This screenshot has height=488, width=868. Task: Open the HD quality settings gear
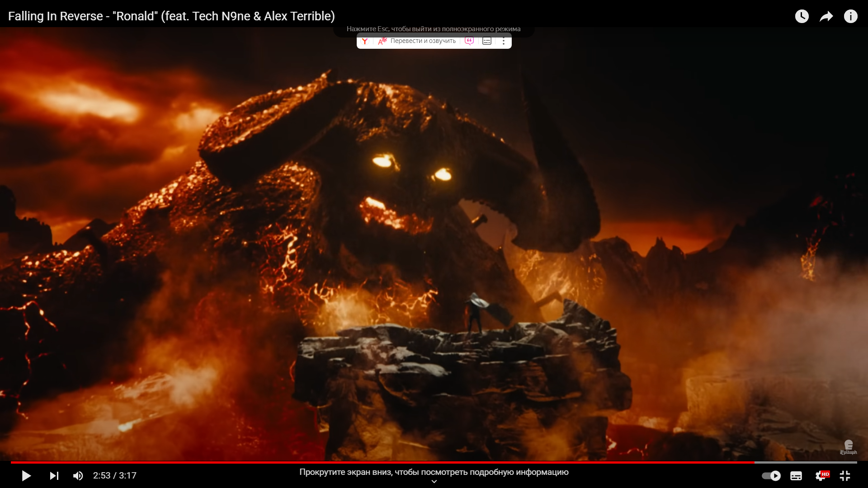821,476
